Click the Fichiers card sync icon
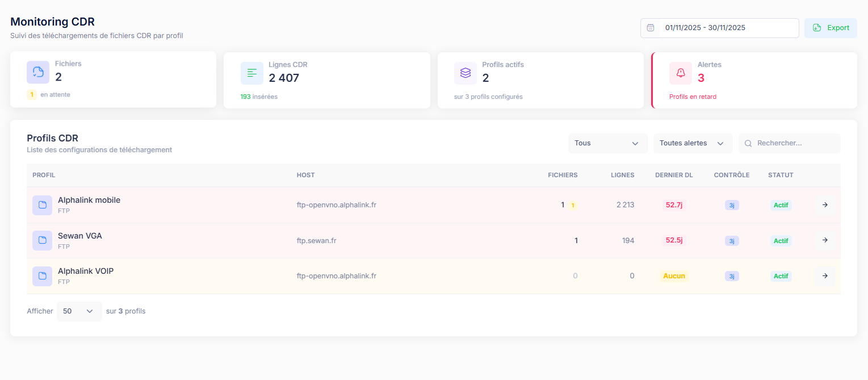The width and height of the screenshot is (868, 380). click(38, 73)
